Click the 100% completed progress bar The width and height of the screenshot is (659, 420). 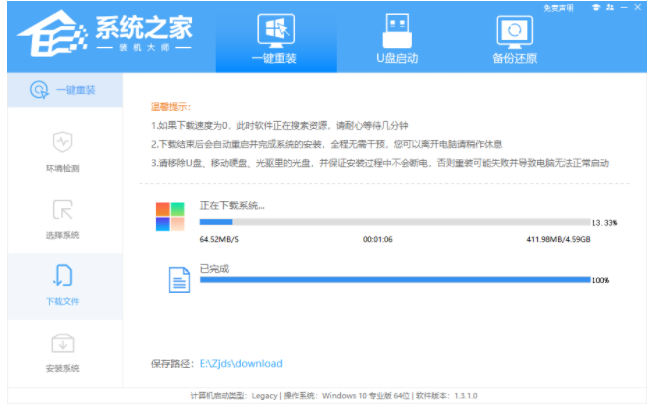coord(394,280)
